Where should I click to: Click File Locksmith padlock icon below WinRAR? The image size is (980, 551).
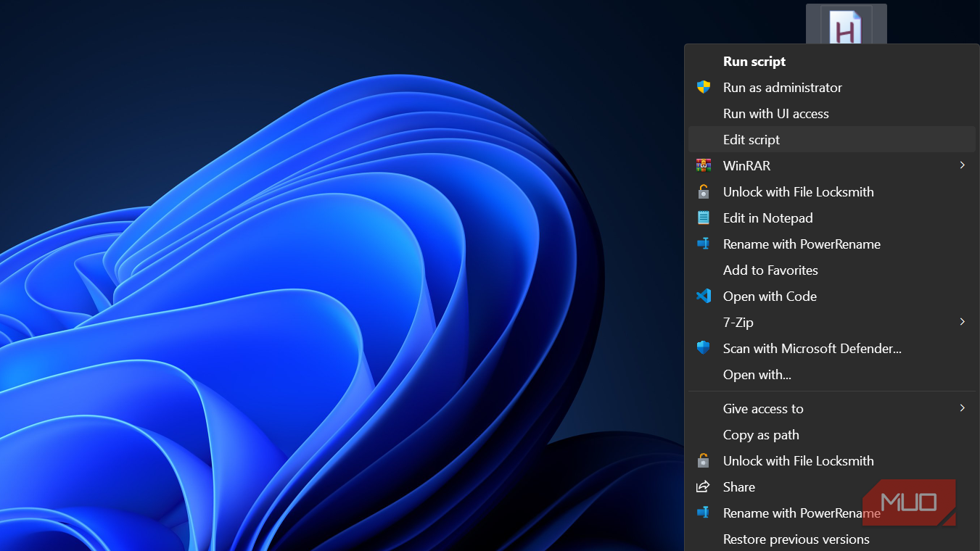click(x=703, y=192)
